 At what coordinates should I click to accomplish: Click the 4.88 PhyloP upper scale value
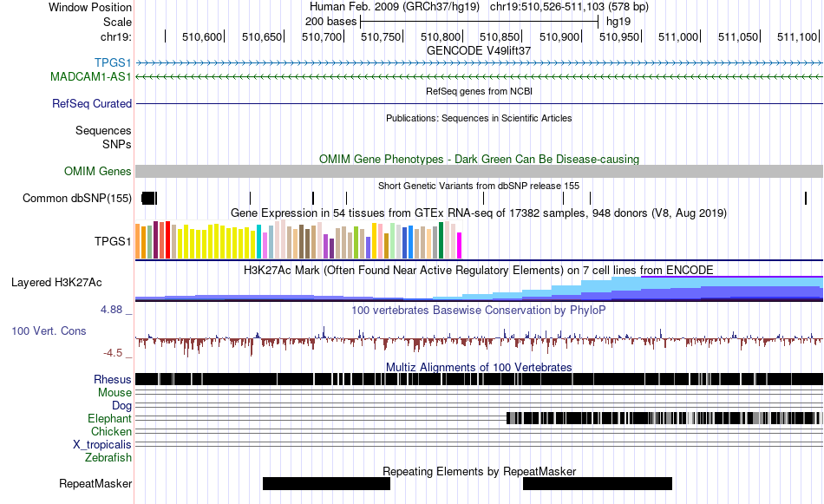[x=111, y=310]
